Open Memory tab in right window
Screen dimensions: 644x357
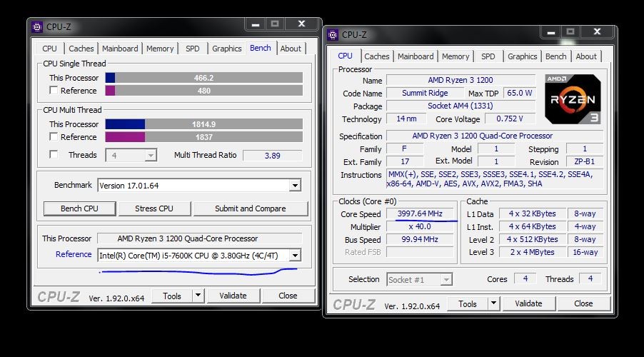tap(456, 56)
